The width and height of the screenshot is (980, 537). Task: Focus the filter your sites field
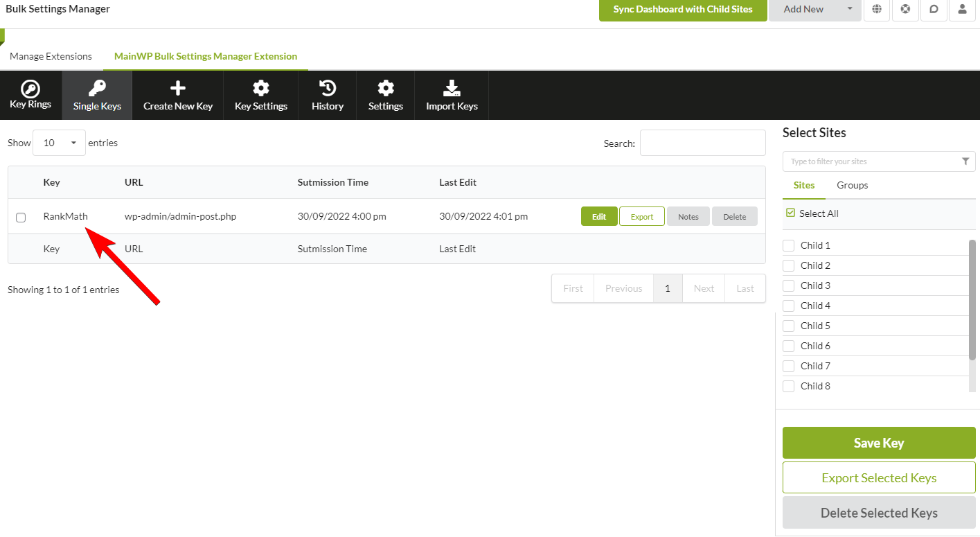click(x=879, y=161)
